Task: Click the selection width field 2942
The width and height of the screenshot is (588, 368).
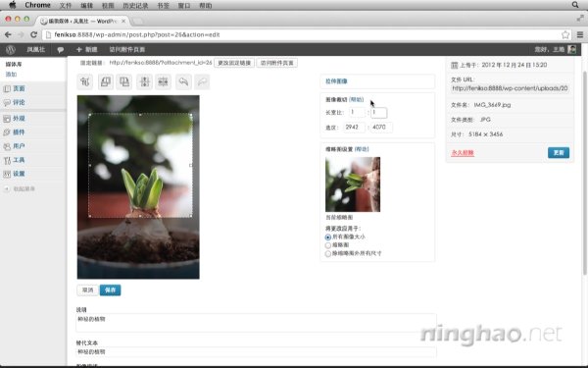Action: pyautogui.click(x=355, y=128)
